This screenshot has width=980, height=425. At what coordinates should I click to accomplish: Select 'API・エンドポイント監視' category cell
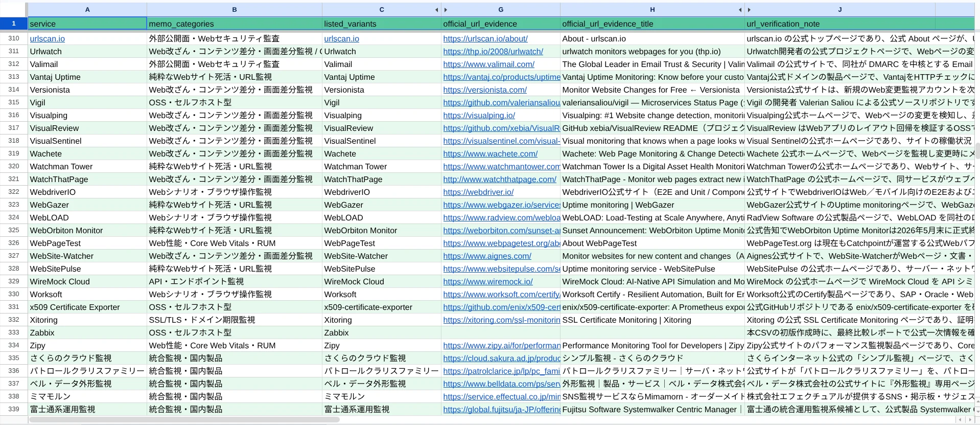[235, 281]
